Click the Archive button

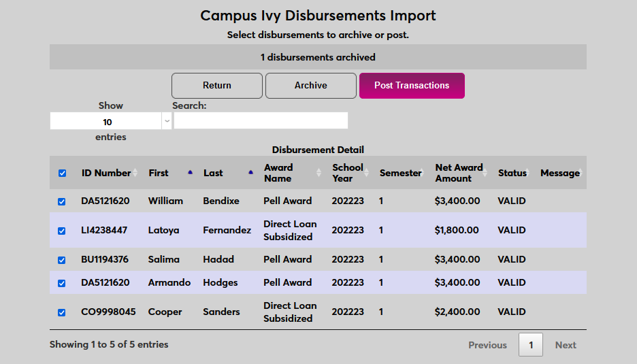tap(311, 86)
